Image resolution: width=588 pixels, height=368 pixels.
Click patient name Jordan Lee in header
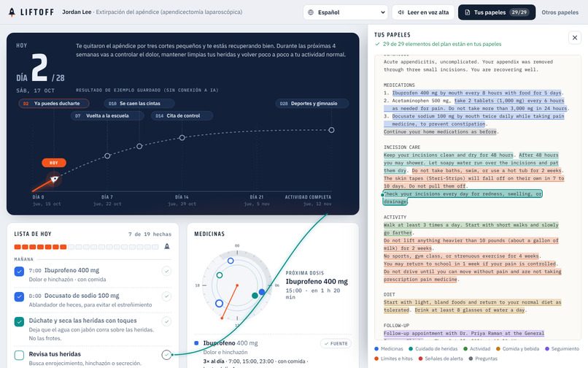pos(77,12)
